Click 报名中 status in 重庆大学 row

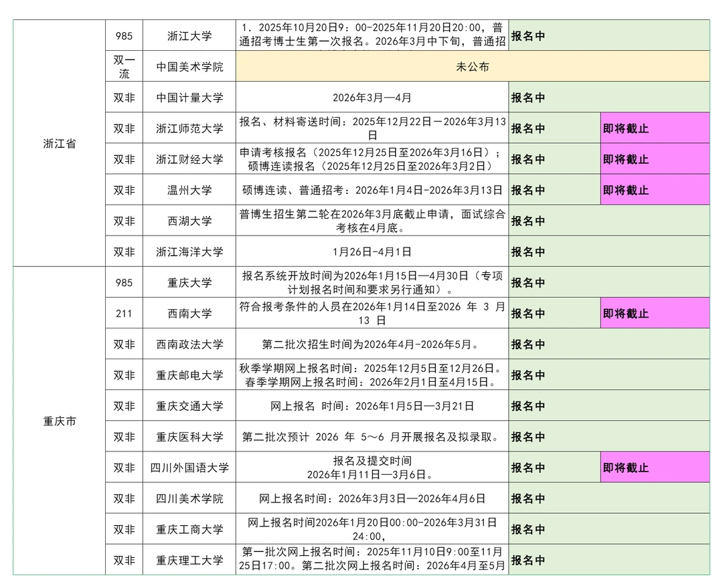[x=609, y=282]
